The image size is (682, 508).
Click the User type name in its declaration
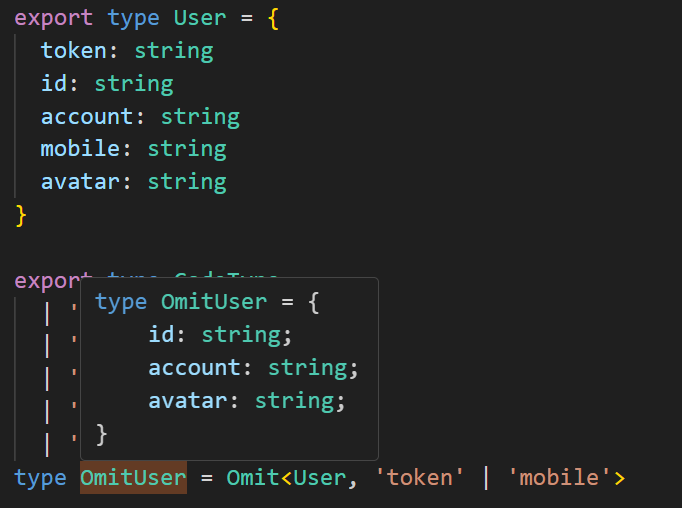point(199,17)
